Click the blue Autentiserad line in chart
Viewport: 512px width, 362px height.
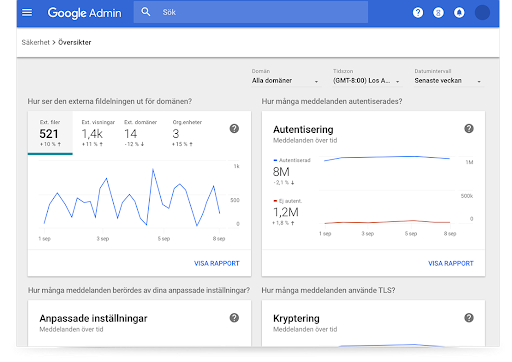387,157
